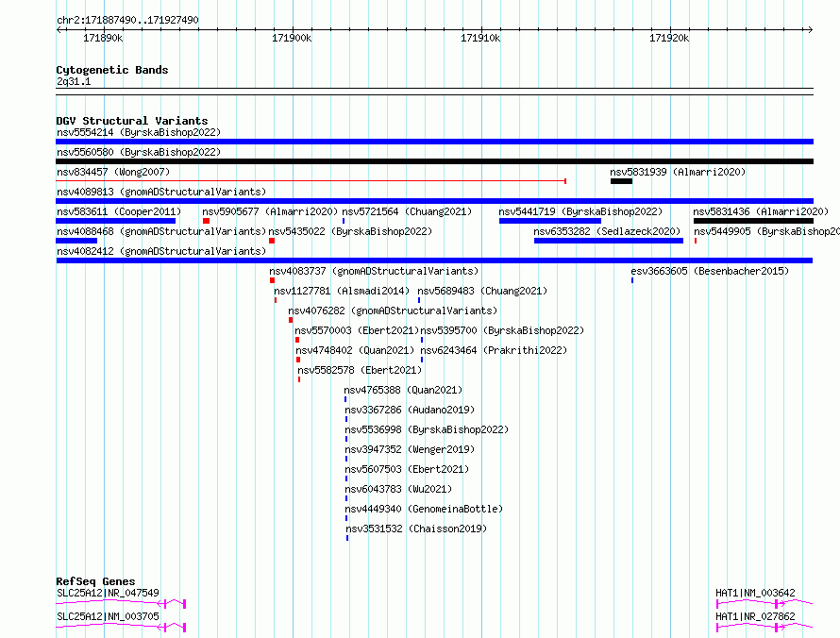This screenshot has width=840, height=638.
Task: Open nsv5831939 (Almarri2020) variant label
Action: click(678, 172)
